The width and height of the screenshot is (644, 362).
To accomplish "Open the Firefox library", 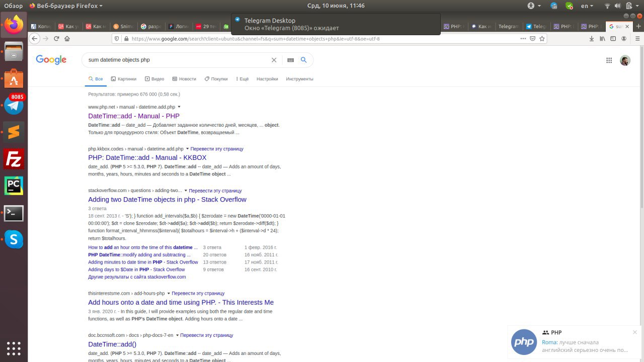I will 601,39.
